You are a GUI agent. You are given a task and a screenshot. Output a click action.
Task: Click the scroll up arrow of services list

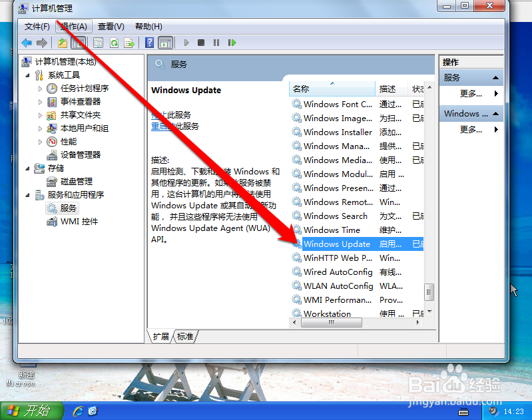coord(429,88)
